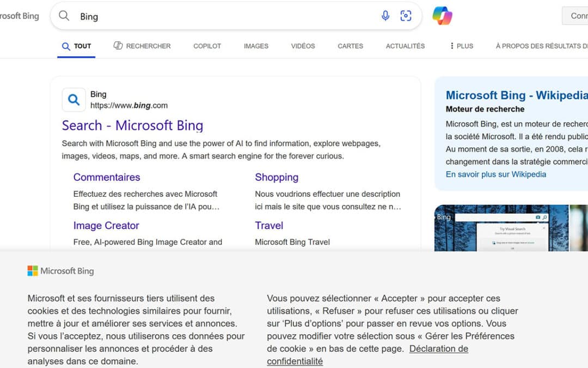
Task: Click the Microsoft Bing logo in cookie banner
Action: pyautogui.click(x=61, y=271)
